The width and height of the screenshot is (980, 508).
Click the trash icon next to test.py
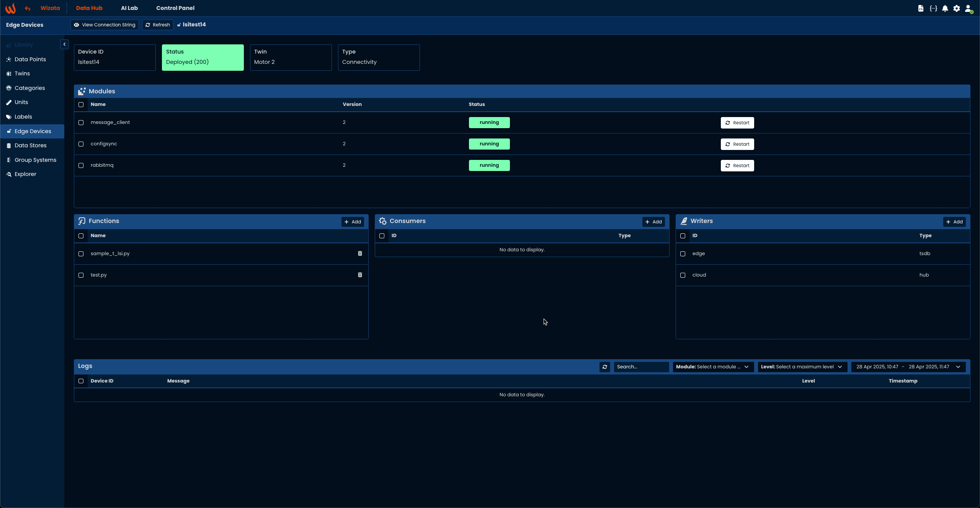360,275
